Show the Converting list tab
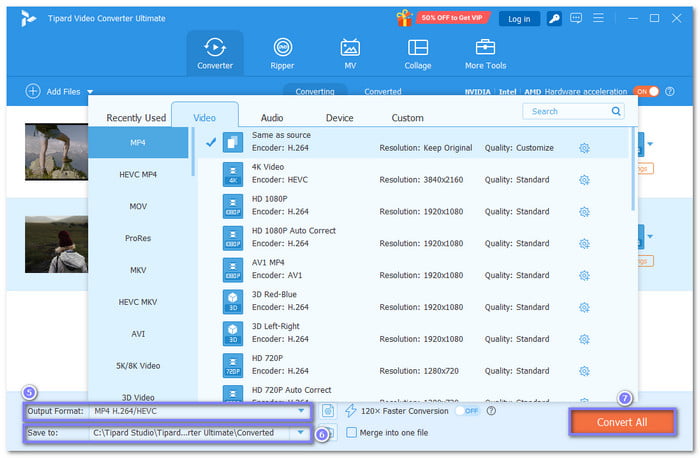 click(315, 90)
